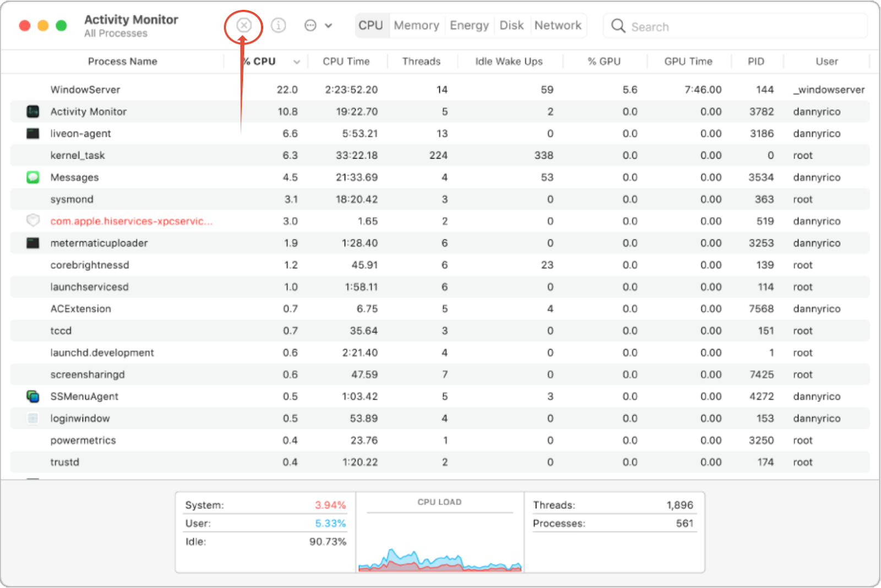Select the launchservicesd process
Image resolution: width=881 pixels, height=588 pixels.
[x=440, y=287]
